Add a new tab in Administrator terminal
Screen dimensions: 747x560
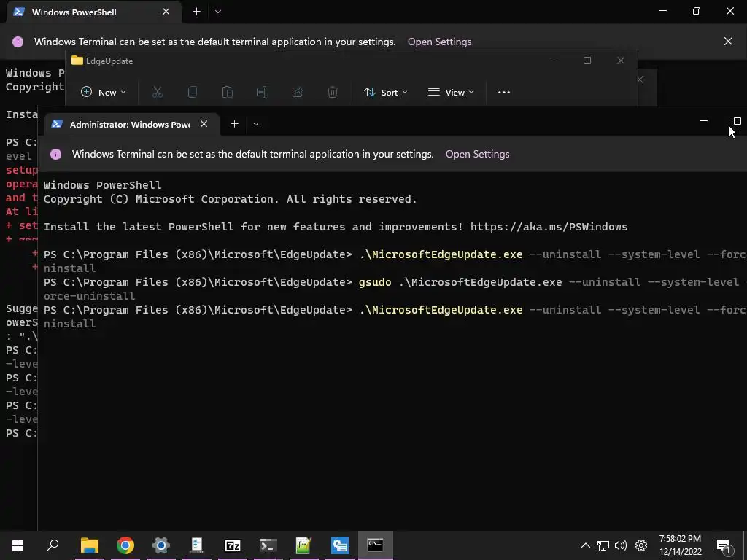coord(234,124)
